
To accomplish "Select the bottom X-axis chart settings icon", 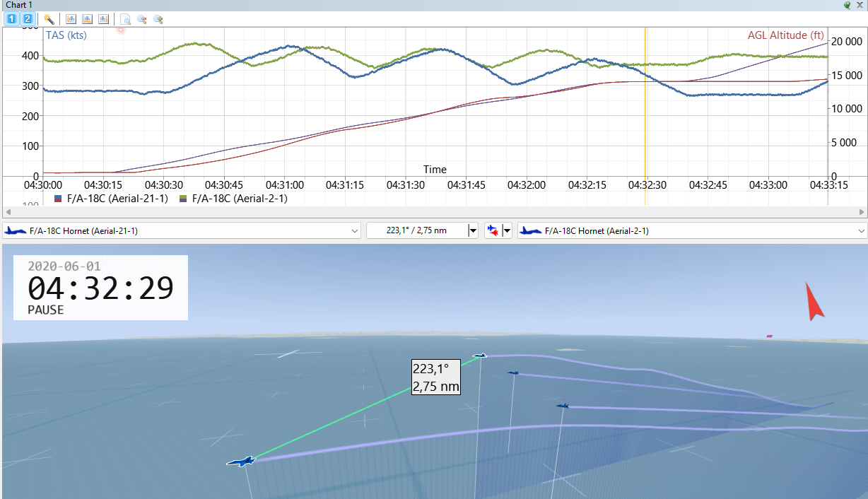I will 88,19.
